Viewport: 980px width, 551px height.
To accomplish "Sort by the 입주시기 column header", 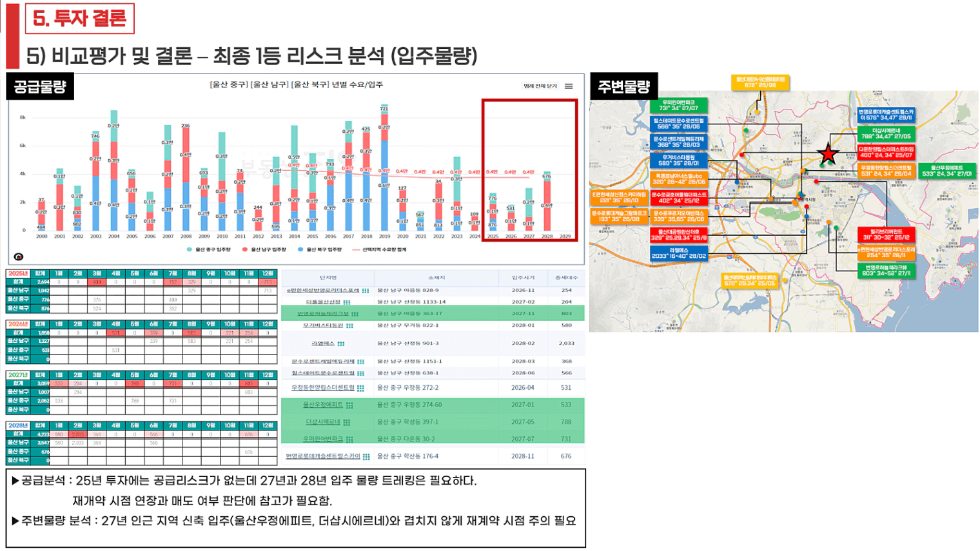I will 523,278.
